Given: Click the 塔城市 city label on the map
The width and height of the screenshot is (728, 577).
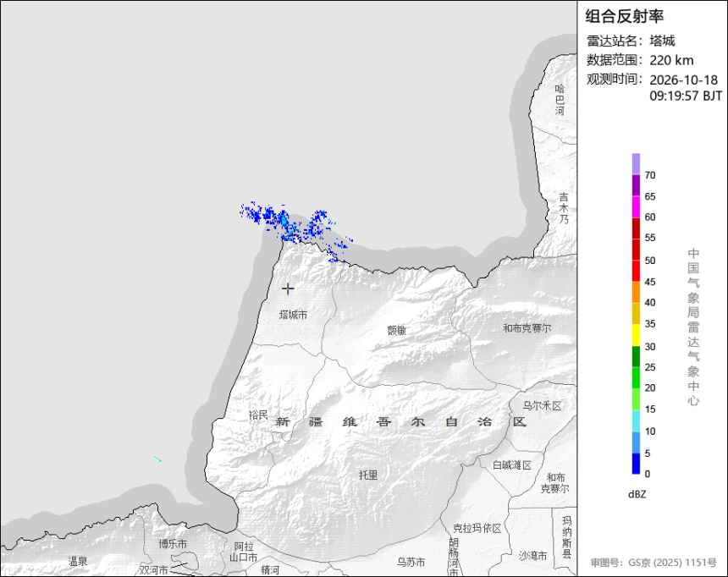Looking at the screenshot, I should 293,316.
